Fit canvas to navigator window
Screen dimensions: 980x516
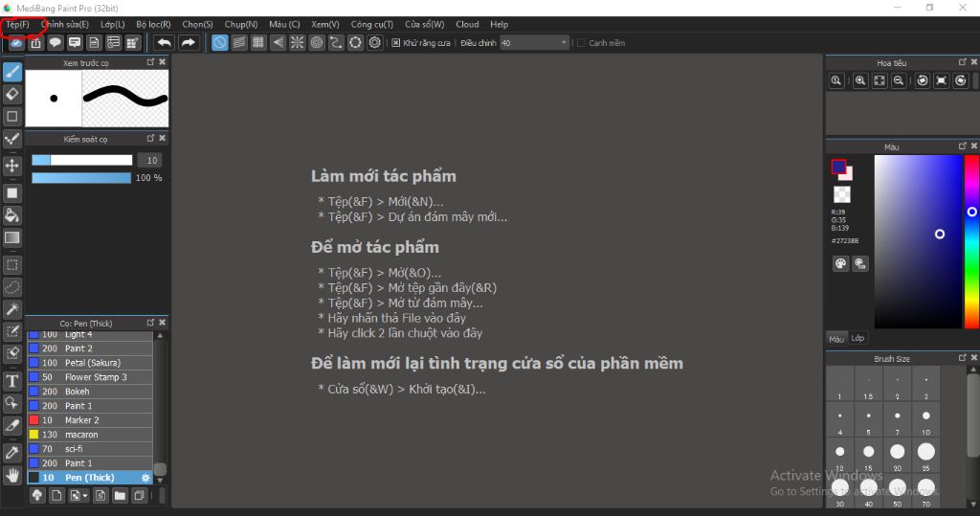(x=880, y=80)
